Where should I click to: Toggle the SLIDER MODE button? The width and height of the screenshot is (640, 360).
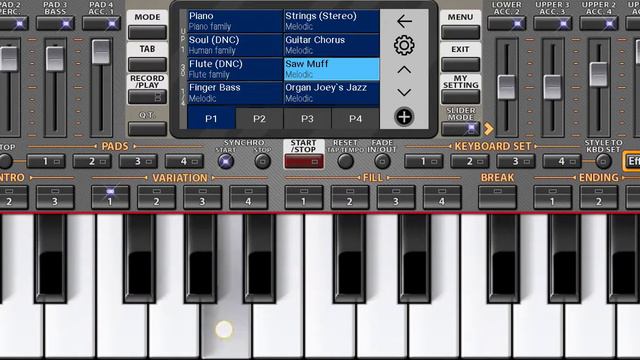(460, 129)
